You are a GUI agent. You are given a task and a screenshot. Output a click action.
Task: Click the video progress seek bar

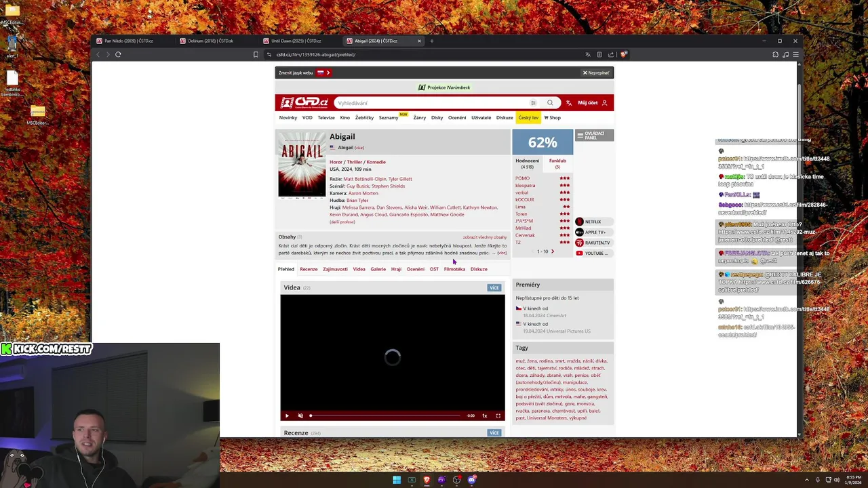tap(385, 415)
